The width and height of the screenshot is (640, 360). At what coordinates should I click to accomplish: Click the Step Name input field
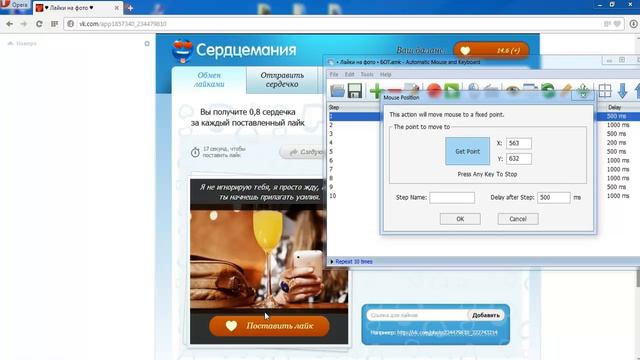[x=452, y=198]
